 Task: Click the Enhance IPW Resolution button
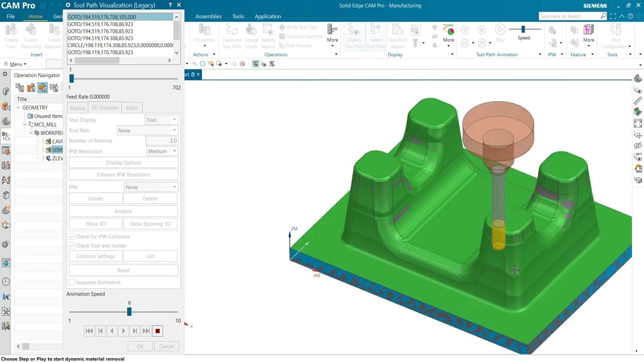click(x=123, y=174)
